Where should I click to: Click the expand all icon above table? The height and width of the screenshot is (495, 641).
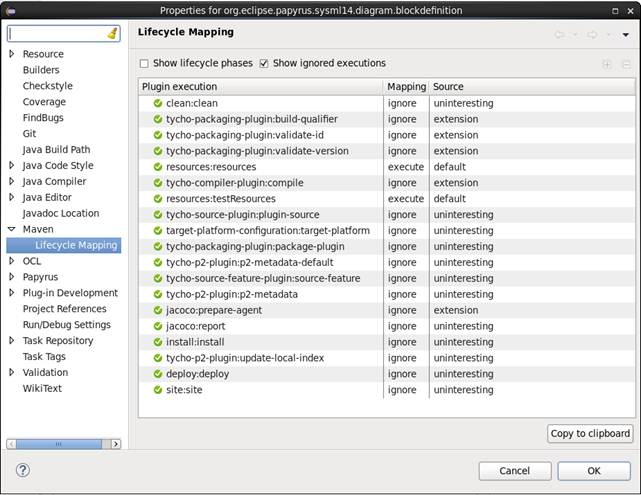(607, 64)
